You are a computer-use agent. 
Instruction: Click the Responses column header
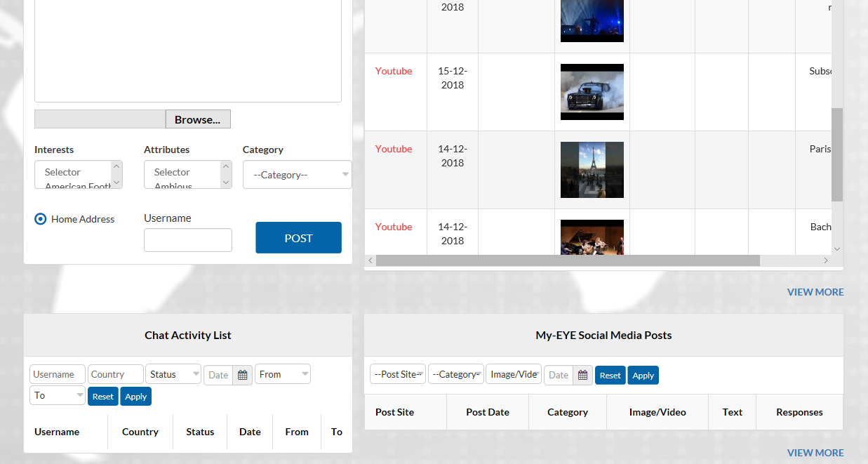coord(799,412)
